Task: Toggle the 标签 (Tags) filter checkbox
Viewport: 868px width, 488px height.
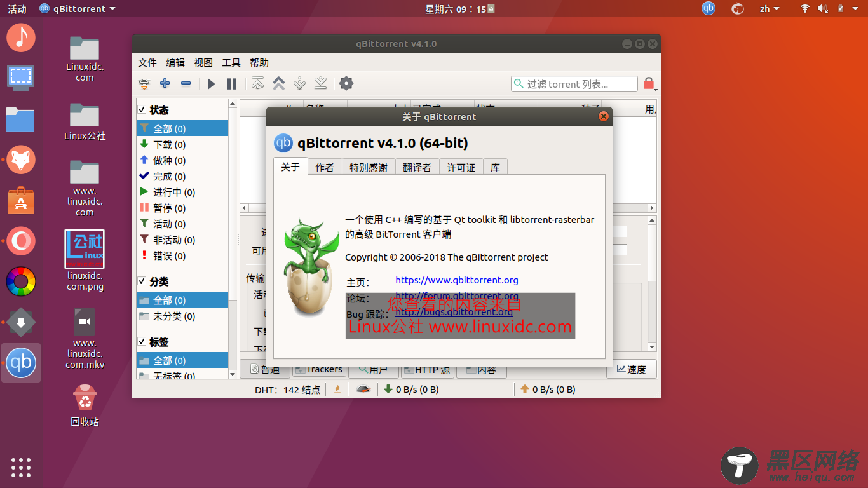Action: point(142,342)
